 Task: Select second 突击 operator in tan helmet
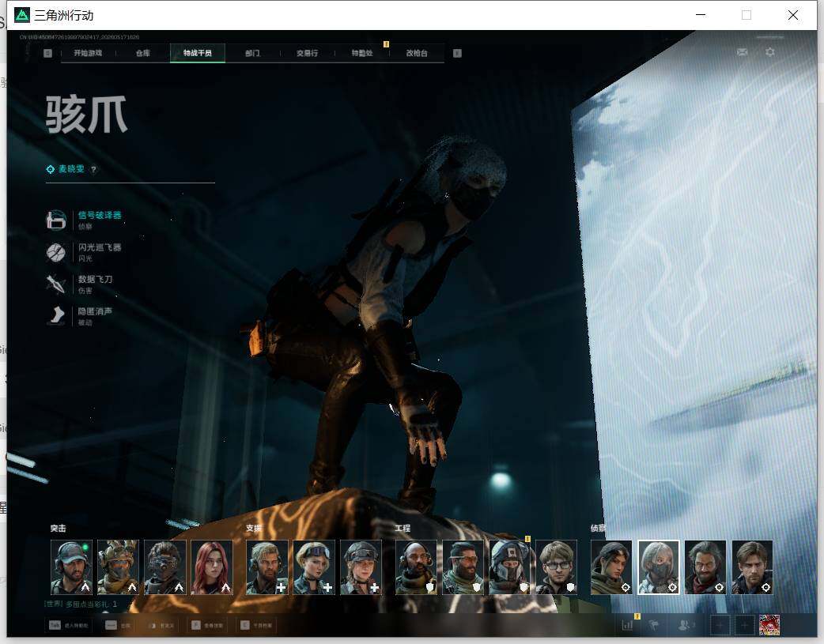pyautogui.click(x=119, y=567)
